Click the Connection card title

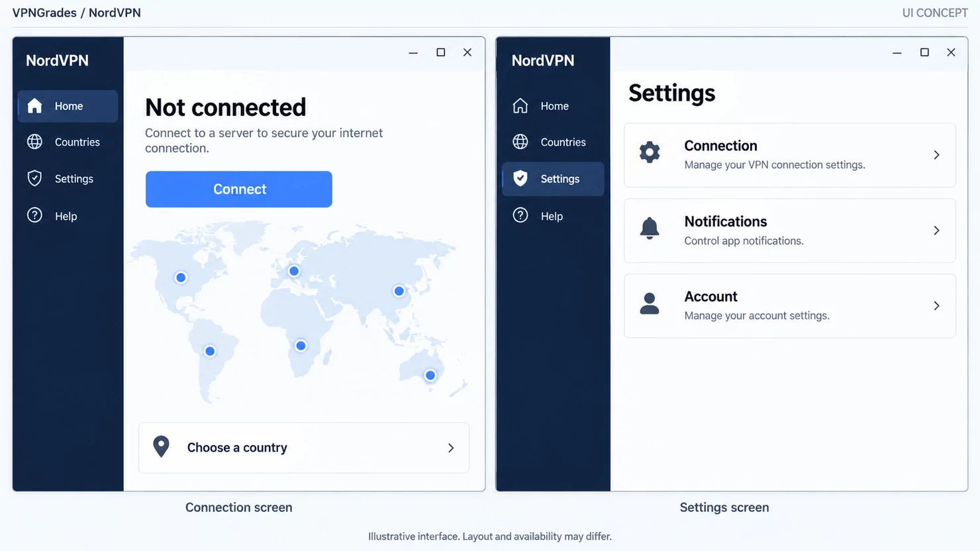click(720, 146)
